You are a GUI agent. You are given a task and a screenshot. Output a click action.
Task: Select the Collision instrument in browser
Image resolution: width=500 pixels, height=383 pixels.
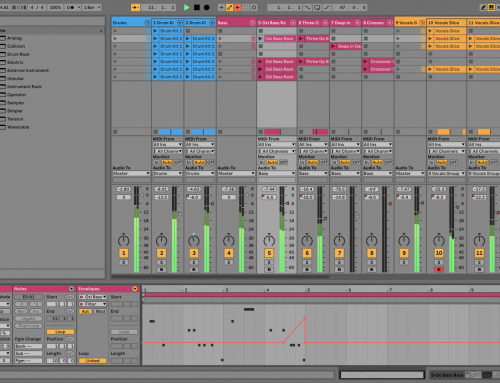point(16,46)
